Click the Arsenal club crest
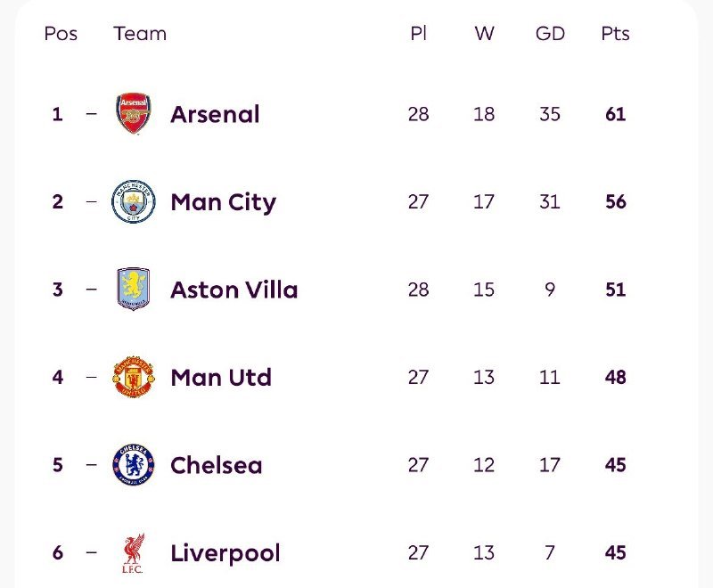 (x=134, y=114)
